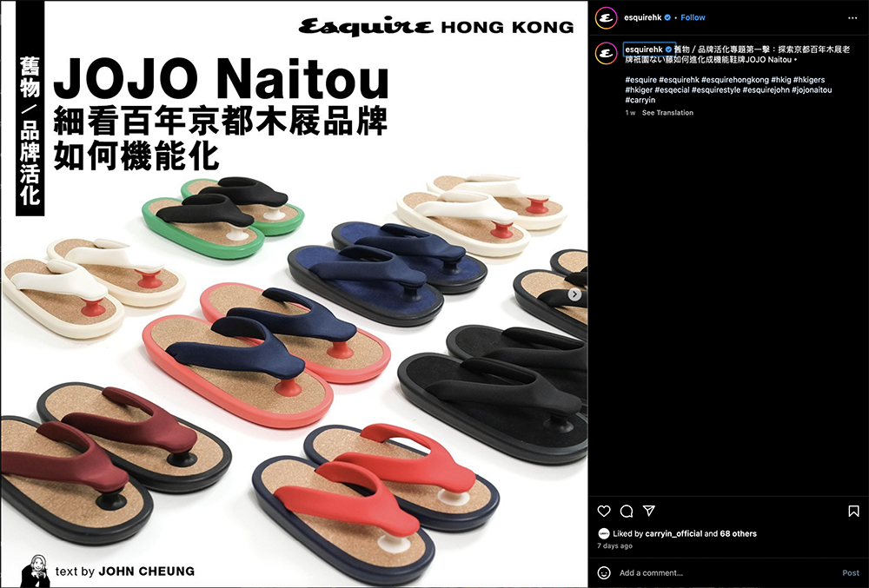The width and height of the screenshot is (869, 588).
Task: Save the post with the bookmark icon
Action: coord(853,511)
